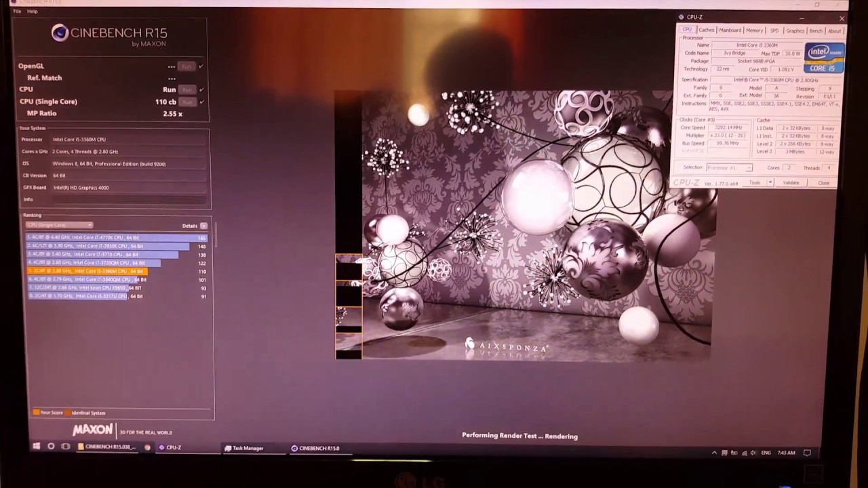Close the CPU-Z window with X
This screenshot has height=488, width=868.
click(842, 18)
